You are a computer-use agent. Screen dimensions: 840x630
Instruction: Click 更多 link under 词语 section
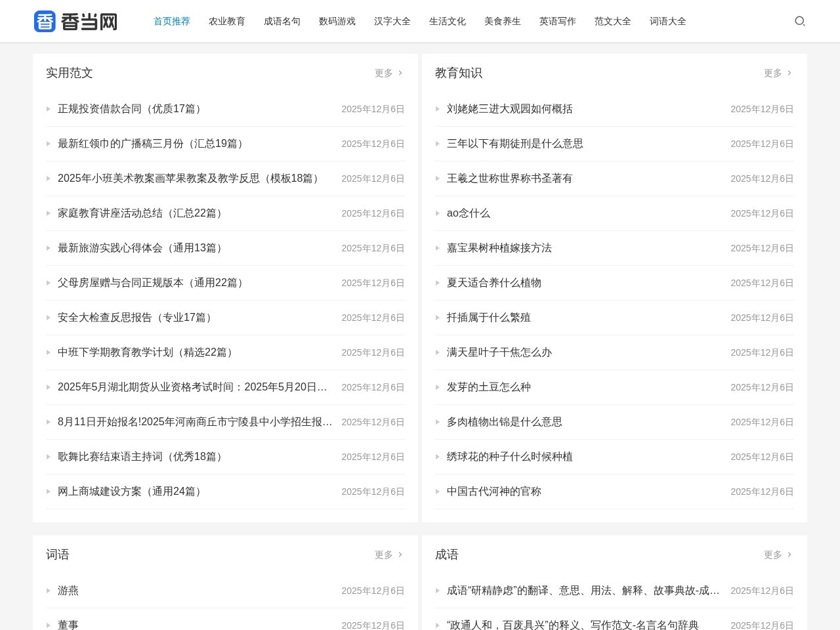[383, 555]
